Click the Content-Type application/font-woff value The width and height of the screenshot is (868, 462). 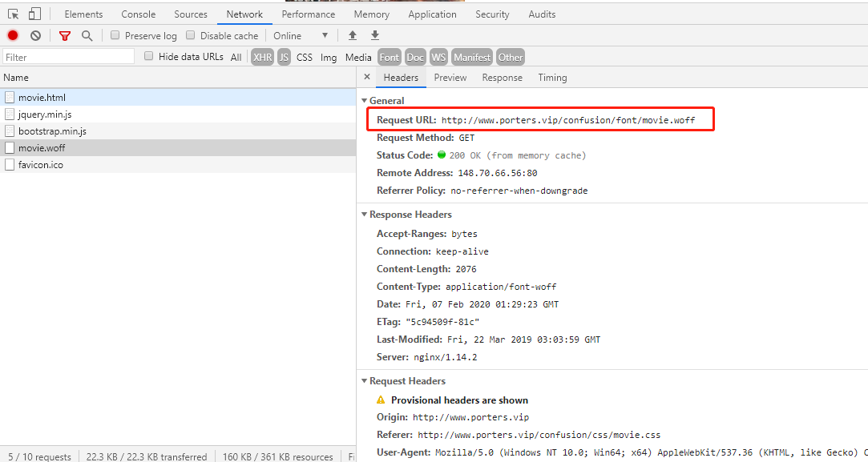501,287
